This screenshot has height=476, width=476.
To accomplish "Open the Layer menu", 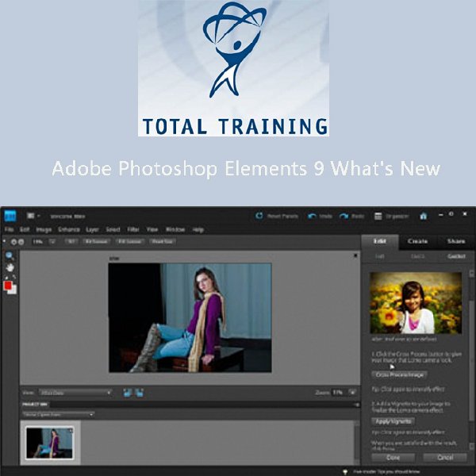I will coord(92,229).
